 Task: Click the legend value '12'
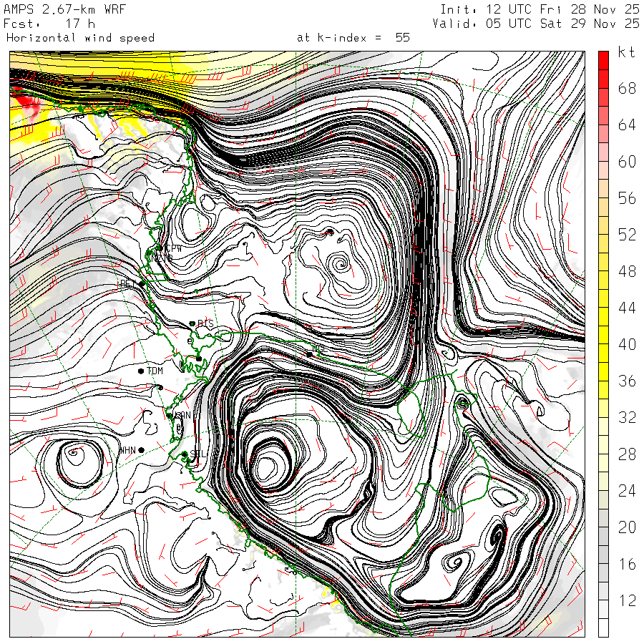pyautogui.click(x=627, y=600)
